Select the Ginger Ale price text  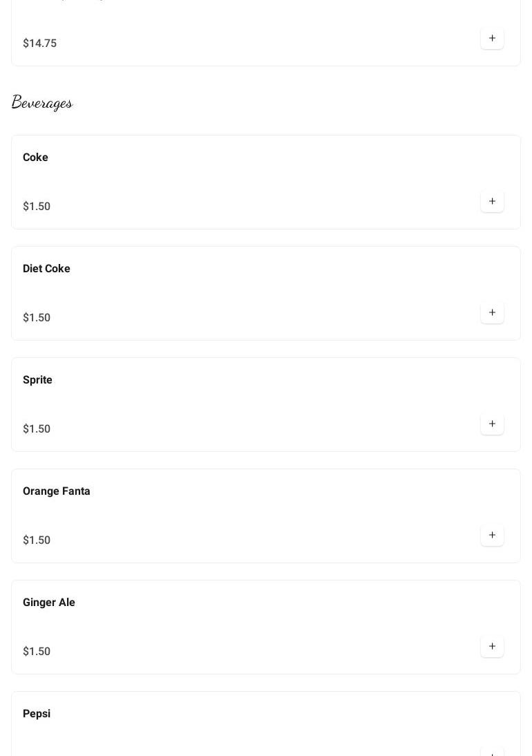[37, 652]
